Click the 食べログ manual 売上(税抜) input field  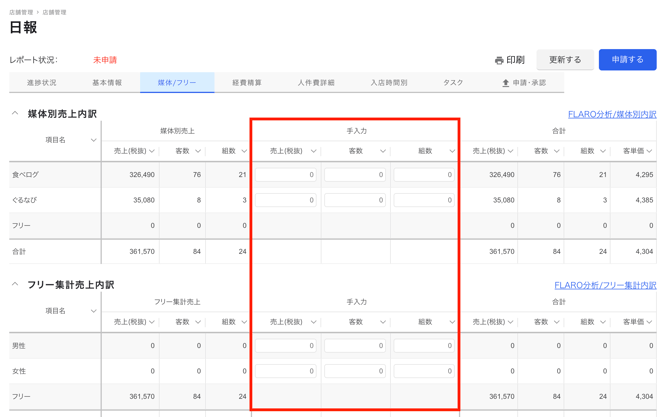(x=286, y=175)
